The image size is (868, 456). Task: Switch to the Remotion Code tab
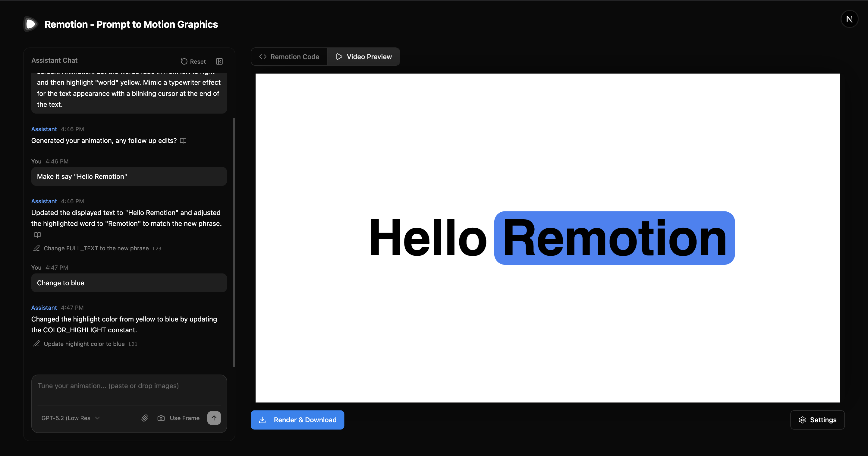[x=289, y=57]
